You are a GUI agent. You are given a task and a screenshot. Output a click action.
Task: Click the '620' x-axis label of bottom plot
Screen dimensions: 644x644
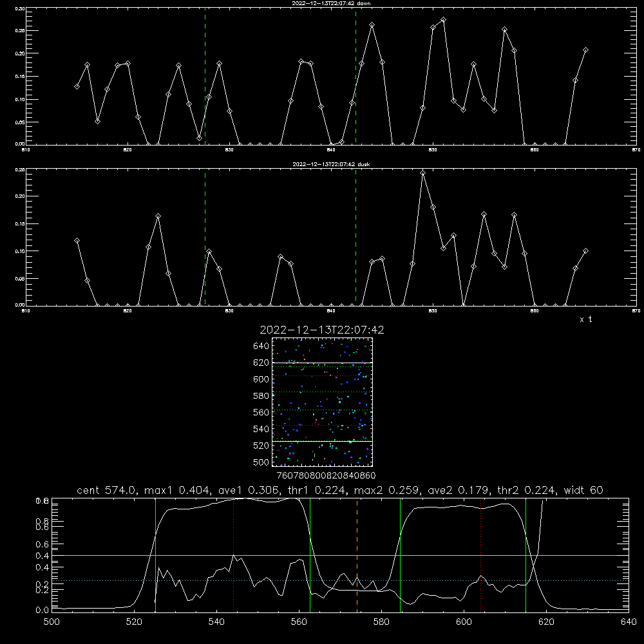coord(546,622)
